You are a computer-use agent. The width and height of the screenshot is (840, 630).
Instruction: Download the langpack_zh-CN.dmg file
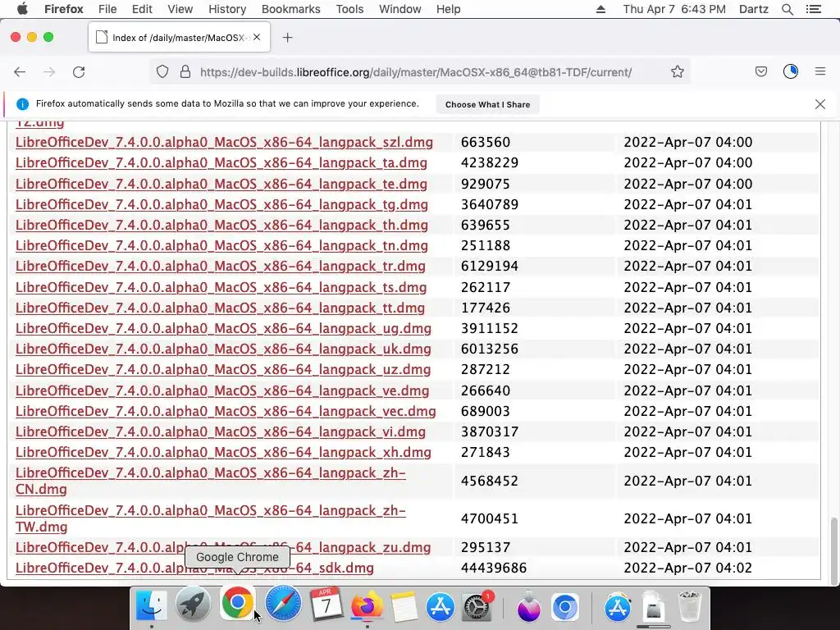211,481
